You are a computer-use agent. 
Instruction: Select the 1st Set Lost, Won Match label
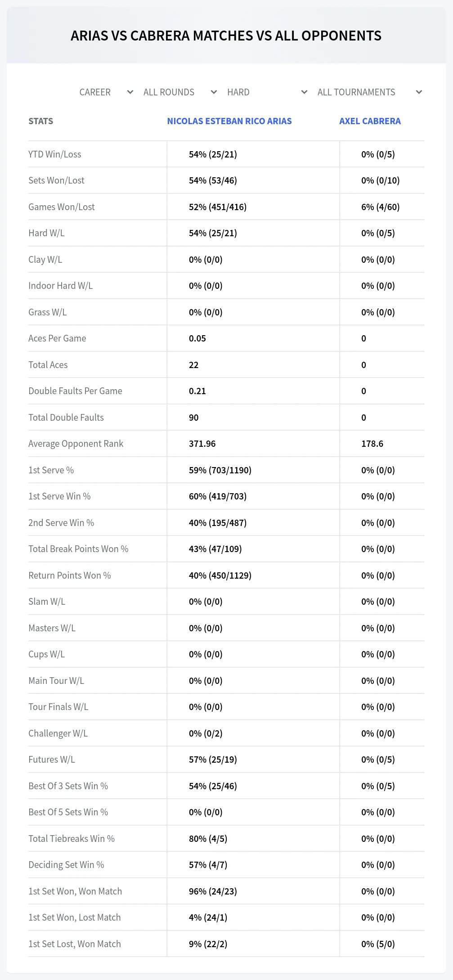click(75, 944)
